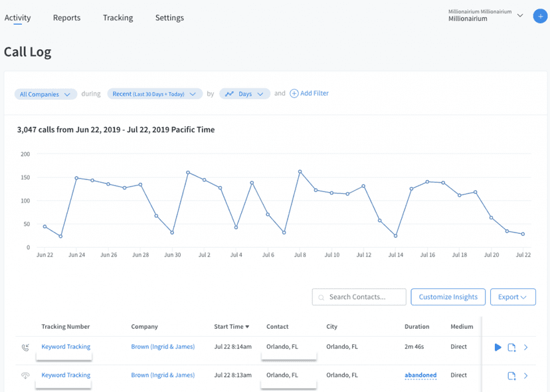Click the answered-call phone icon on first row

pyautogui.click(x=25, y=347)
